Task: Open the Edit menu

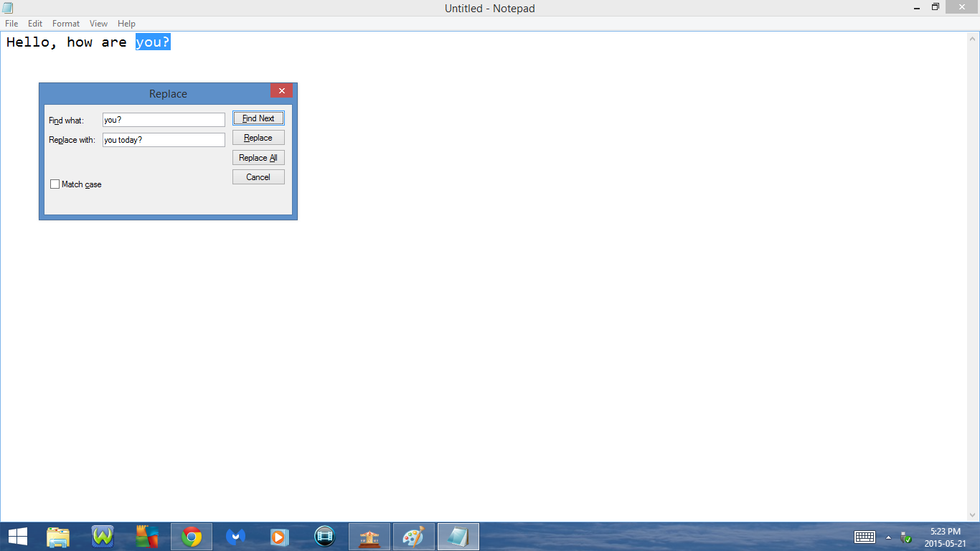Action: tap(34, 23)
